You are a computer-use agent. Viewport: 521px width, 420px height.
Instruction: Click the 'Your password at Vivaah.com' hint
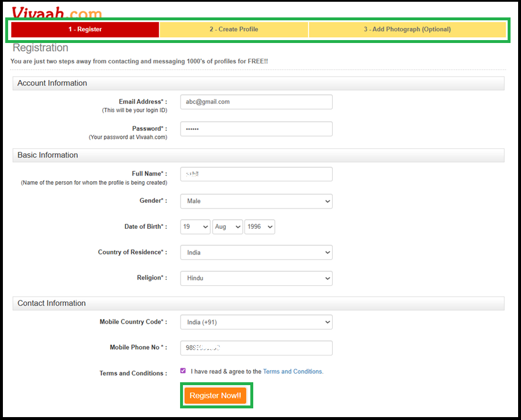coord(128,137)
